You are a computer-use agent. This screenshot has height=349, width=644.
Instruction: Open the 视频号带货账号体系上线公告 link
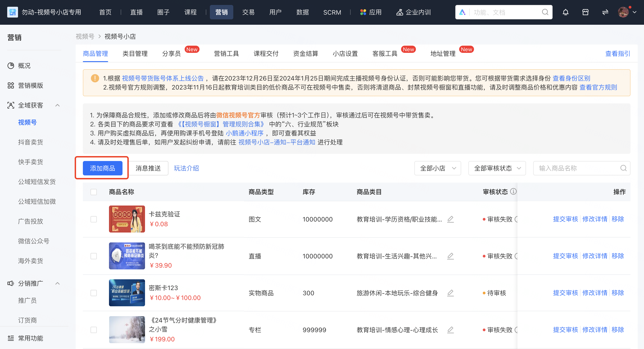(163, 78)
